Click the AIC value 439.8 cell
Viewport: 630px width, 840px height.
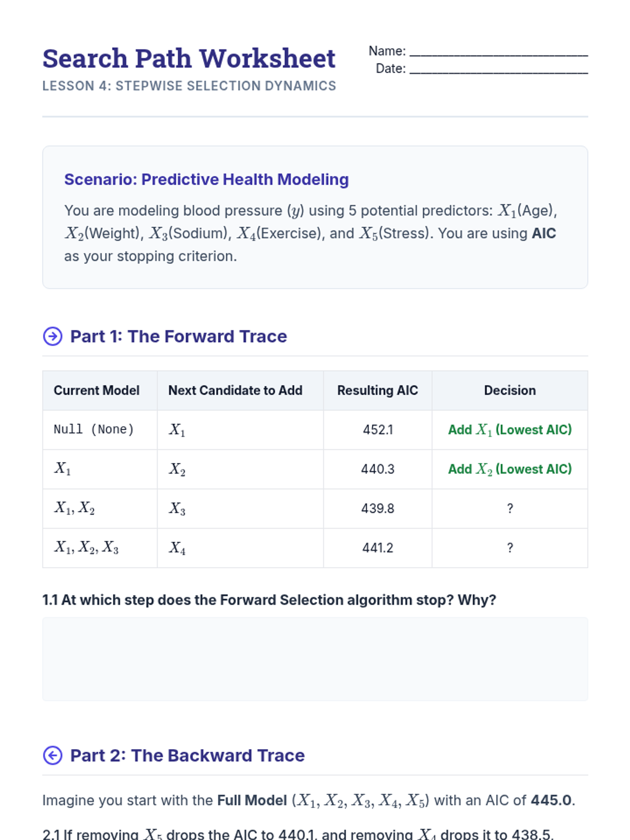[377, 509]
